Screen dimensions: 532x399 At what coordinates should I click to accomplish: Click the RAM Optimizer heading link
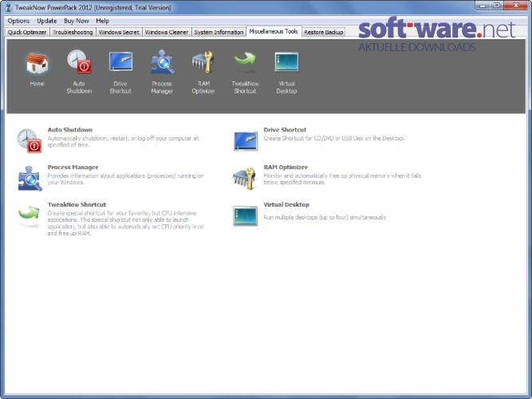click(x=286, y=167)
